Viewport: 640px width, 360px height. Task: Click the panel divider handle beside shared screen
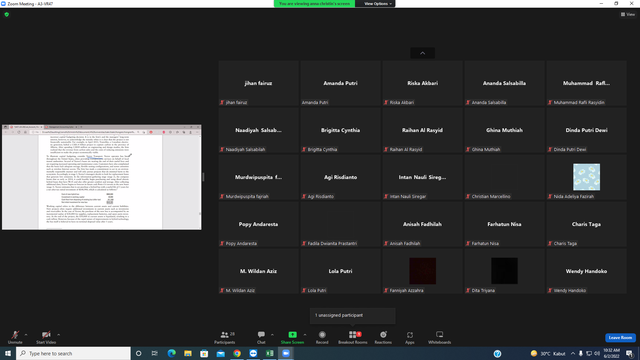[x=203, y=177]
